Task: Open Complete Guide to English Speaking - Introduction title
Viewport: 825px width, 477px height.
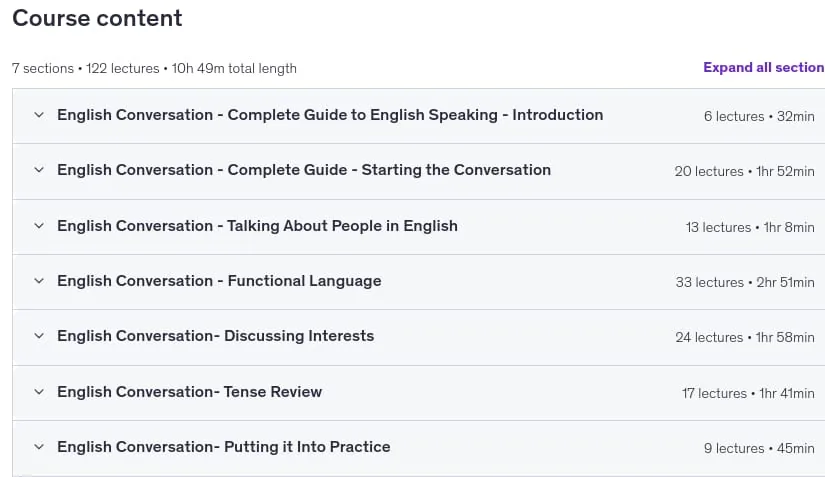Action: [x=330, y=115]
